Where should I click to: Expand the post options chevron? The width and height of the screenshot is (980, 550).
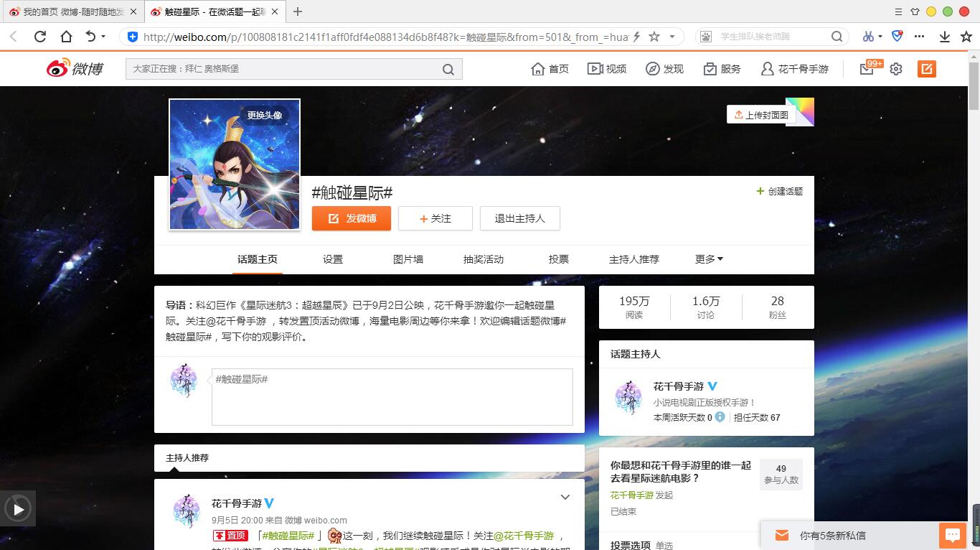tap(565, 497)
